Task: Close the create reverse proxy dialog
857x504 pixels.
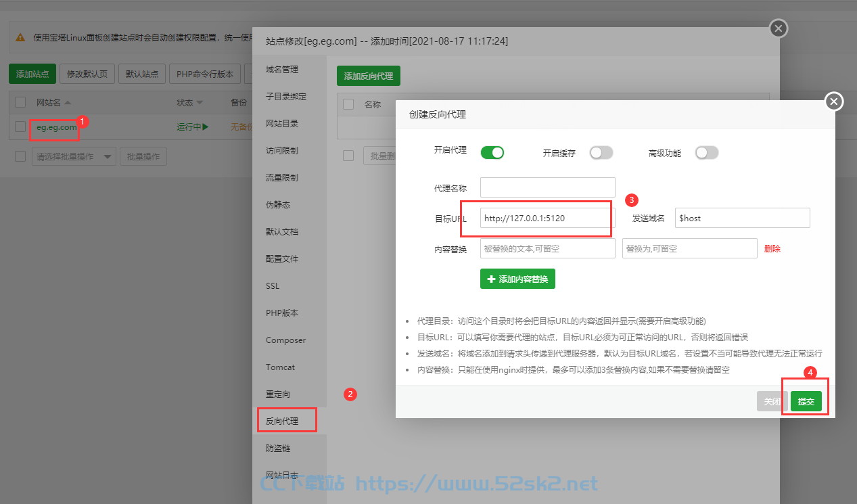Action: point(835,101)
